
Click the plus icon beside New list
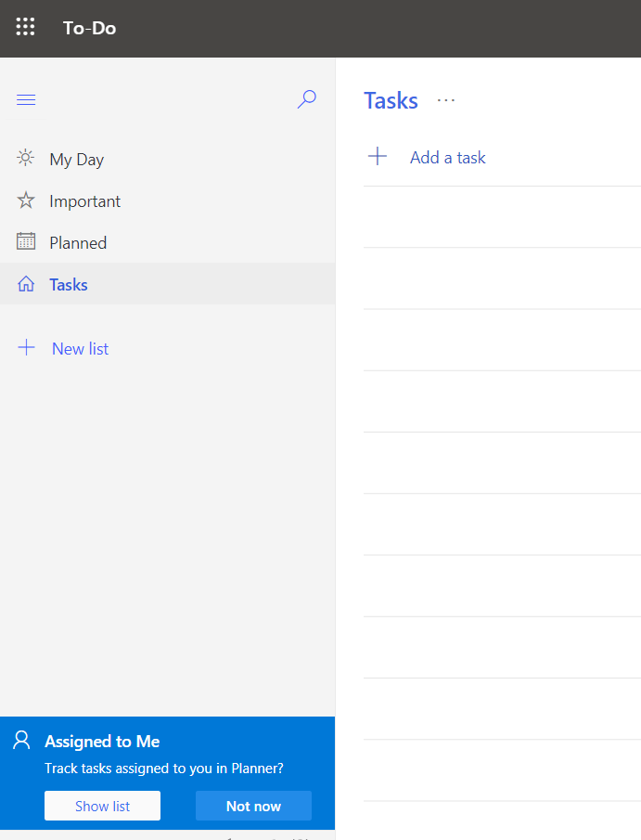click(x=27, y=348)
